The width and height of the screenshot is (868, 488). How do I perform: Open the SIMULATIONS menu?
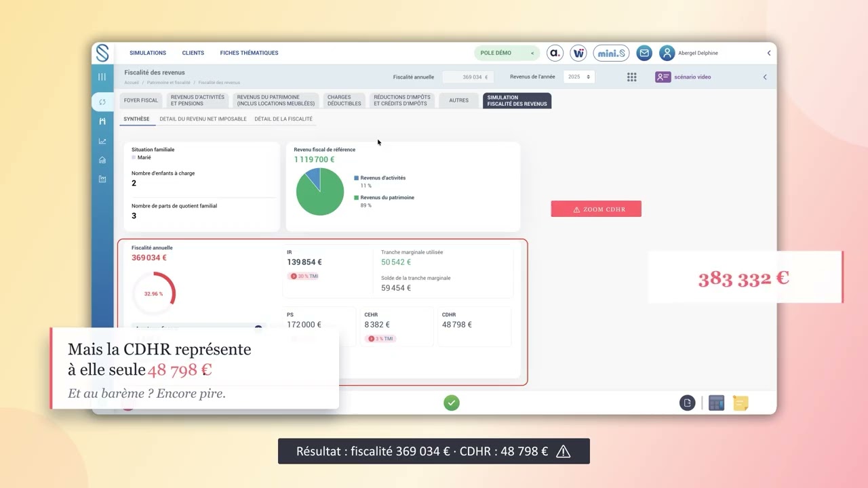[148, 53]
